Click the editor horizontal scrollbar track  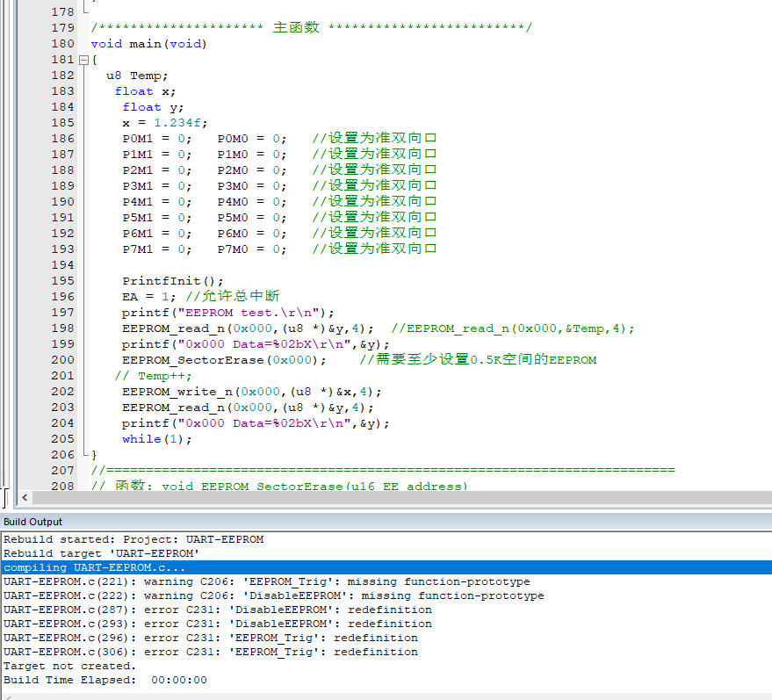pyautogui.click(x=395, y=498)
